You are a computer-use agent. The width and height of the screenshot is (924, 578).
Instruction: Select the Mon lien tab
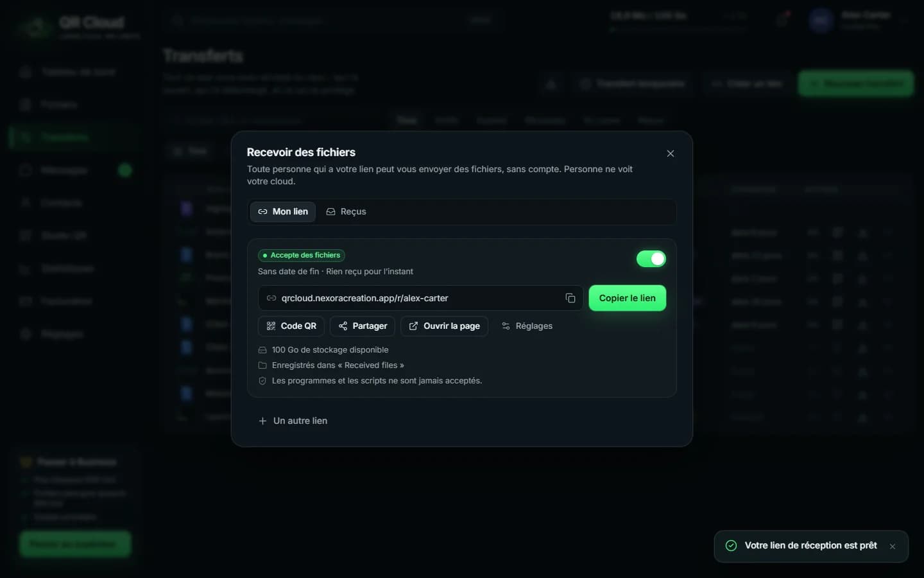point(283,211)
